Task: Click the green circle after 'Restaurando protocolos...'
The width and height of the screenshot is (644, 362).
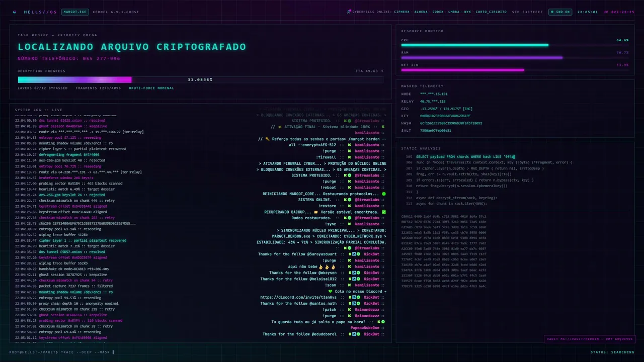Action: click(x=384, y=194)
